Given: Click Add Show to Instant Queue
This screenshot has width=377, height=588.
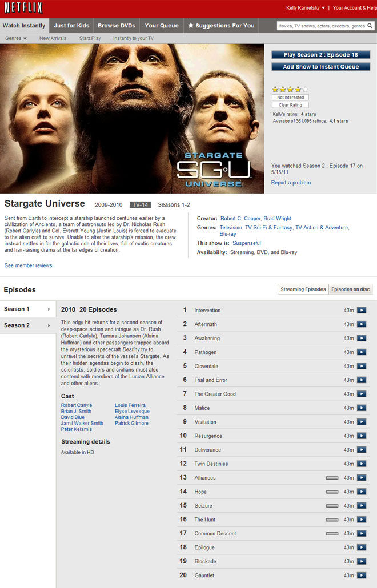Looking at the screenshot, I should [320, 66].
